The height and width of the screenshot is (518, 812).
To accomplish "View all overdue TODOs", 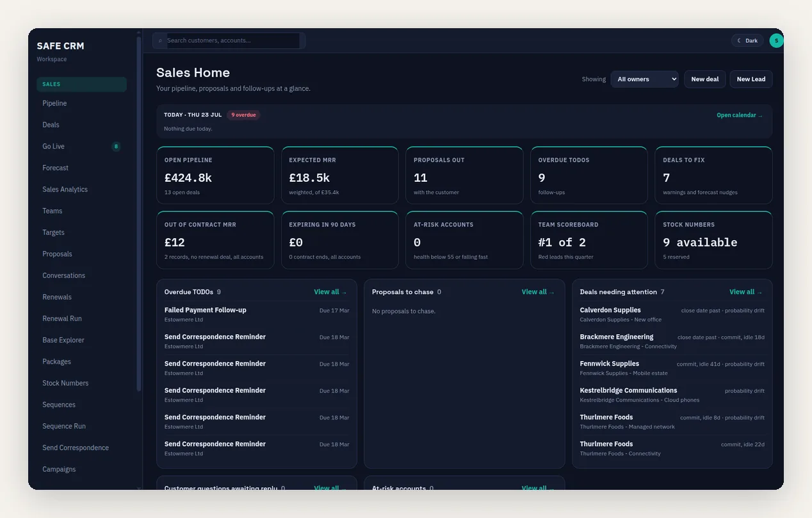I will pos(330,292).
